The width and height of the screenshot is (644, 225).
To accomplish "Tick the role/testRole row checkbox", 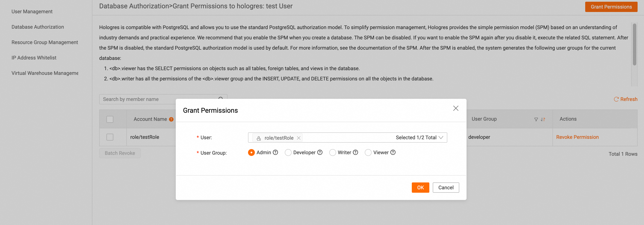I will (x=110, y=137).
